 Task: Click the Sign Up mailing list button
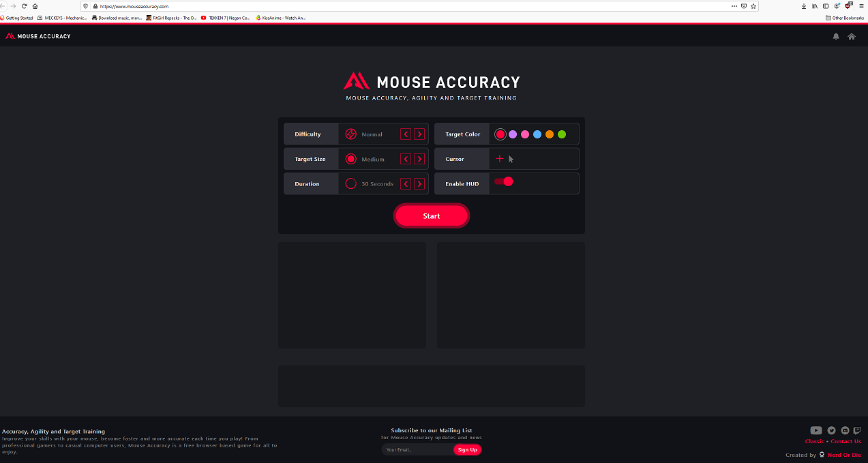468,449
